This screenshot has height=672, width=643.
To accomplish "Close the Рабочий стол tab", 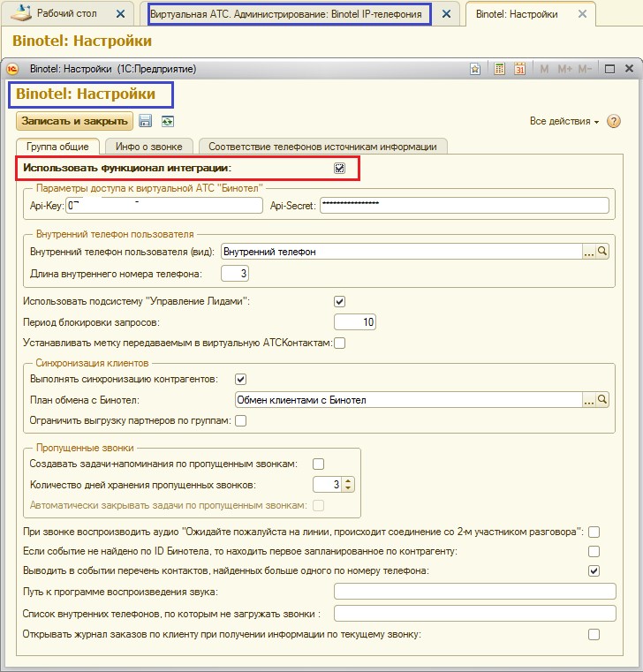I will [121, 14].
